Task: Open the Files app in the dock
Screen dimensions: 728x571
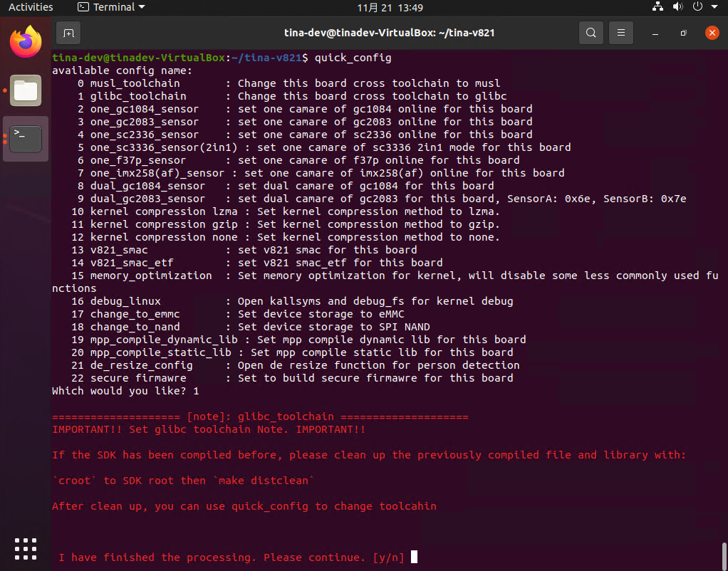Action: point(26,90)
